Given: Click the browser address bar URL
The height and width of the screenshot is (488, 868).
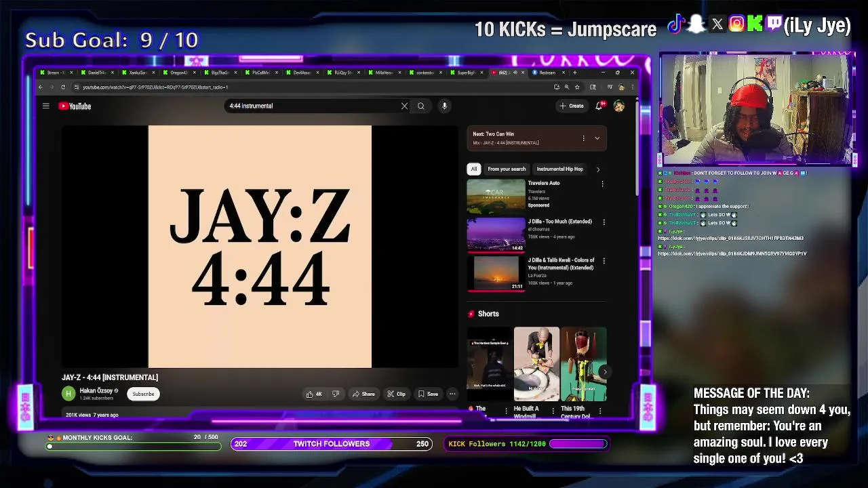Looking at the screenshot, I should point(155,87).
